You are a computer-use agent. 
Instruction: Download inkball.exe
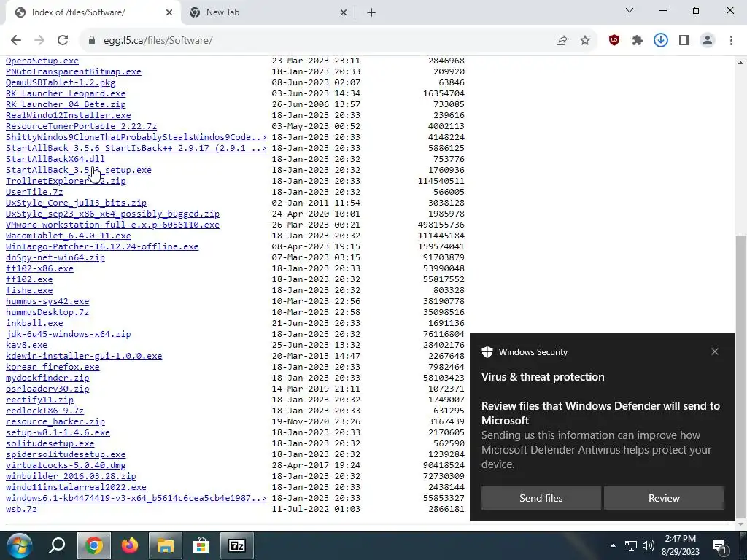(34, 323)
